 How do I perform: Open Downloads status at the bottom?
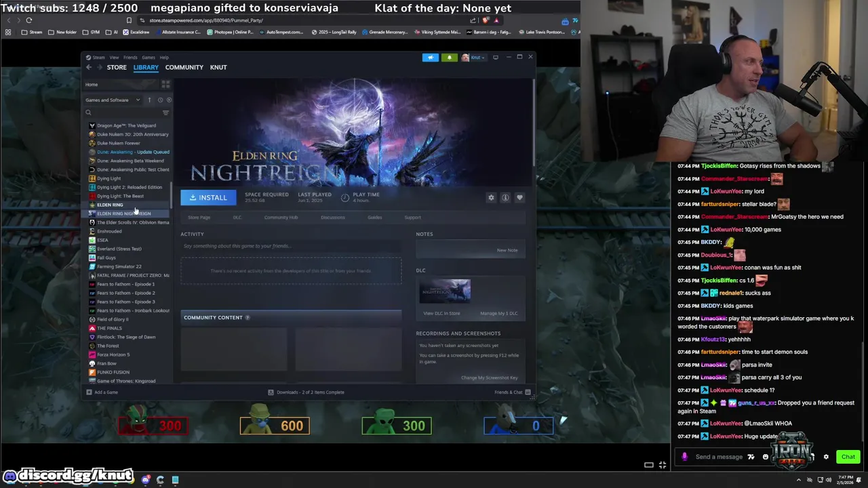coord(306,392)
